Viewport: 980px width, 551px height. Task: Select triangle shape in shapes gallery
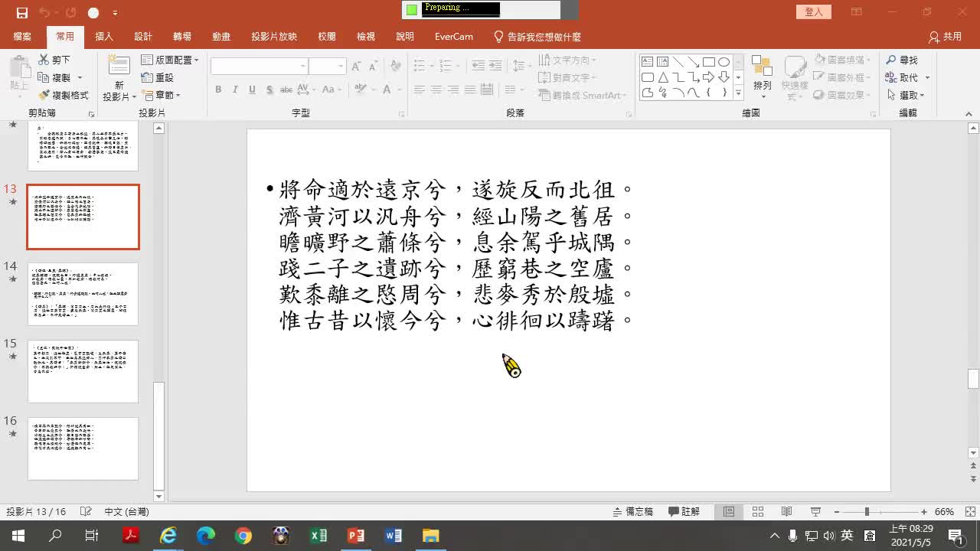[x=663, y=77]
